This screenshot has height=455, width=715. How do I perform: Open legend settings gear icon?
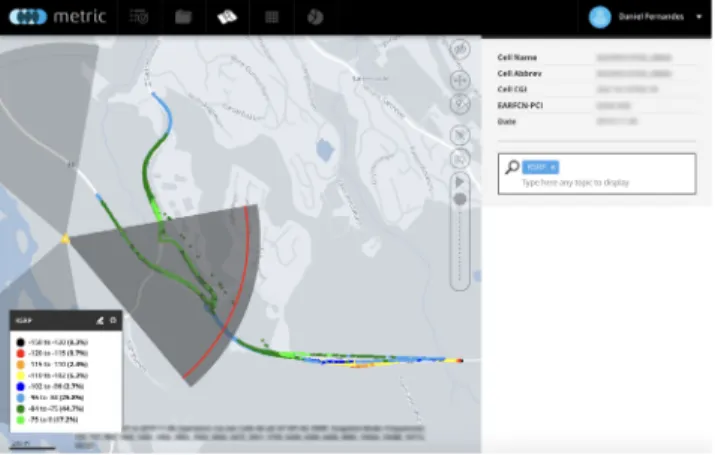pyautogui.click(x=113, y=321)
